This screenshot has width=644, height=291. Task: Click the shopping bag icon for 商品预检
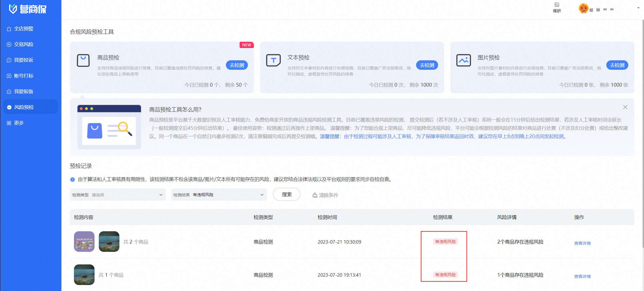83,61
